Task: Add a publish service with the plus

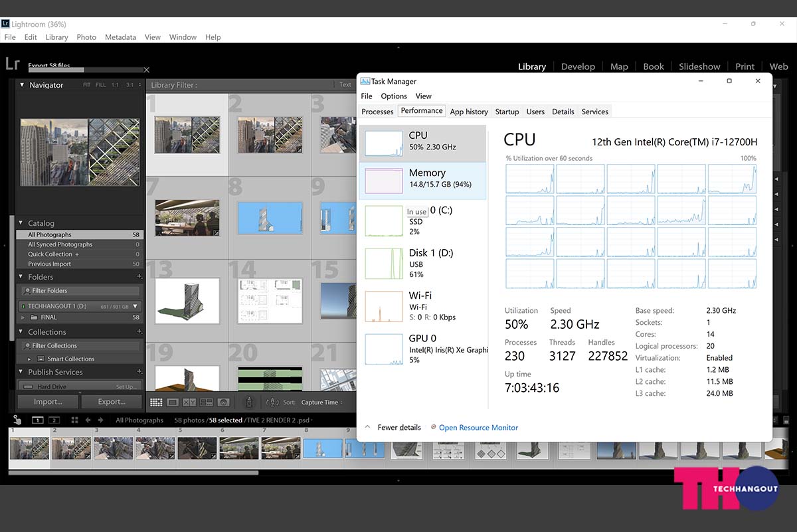Action: pos(139,372)
